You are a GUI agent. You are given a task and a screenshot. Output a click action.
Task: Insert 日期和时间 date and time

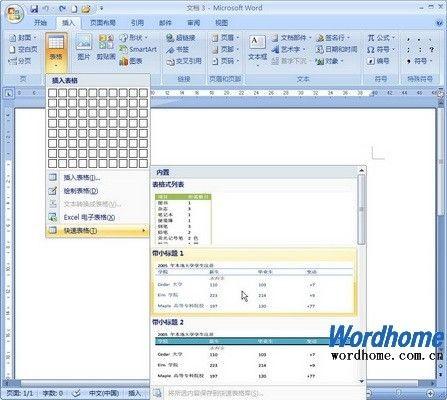tap(336, 49)
